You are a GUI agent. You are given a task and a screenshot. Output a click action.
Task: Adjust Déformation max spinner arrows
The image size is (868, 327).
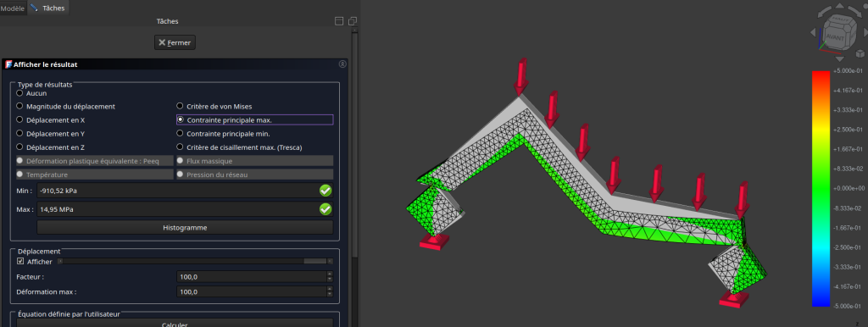(330, 291)
